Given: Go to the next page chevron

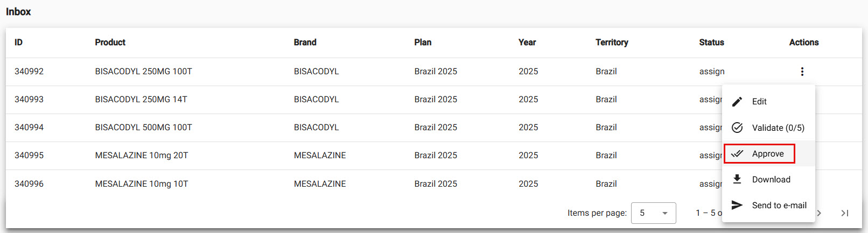Looking at the screenshot, I should point(819,213).
